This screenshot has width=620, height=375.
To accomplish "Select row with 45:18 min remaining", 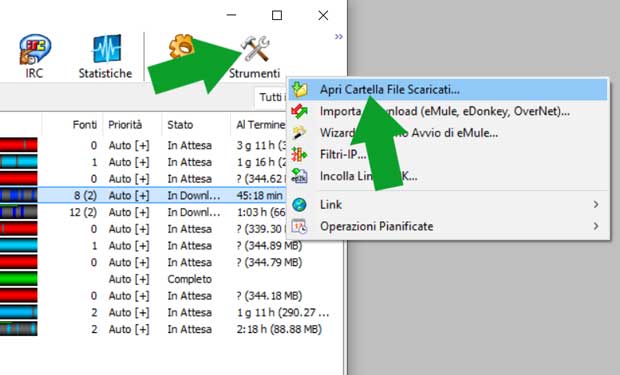I will [143, 195].
